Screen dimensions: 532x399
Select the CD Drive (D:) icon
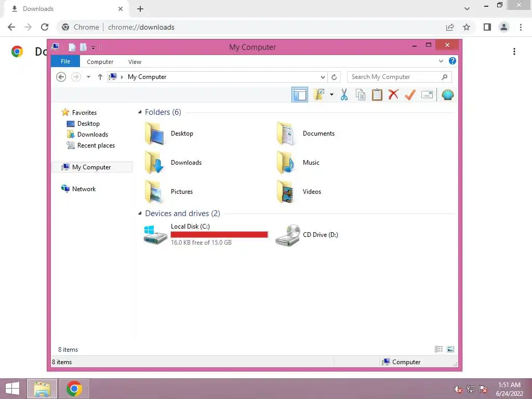288,235
